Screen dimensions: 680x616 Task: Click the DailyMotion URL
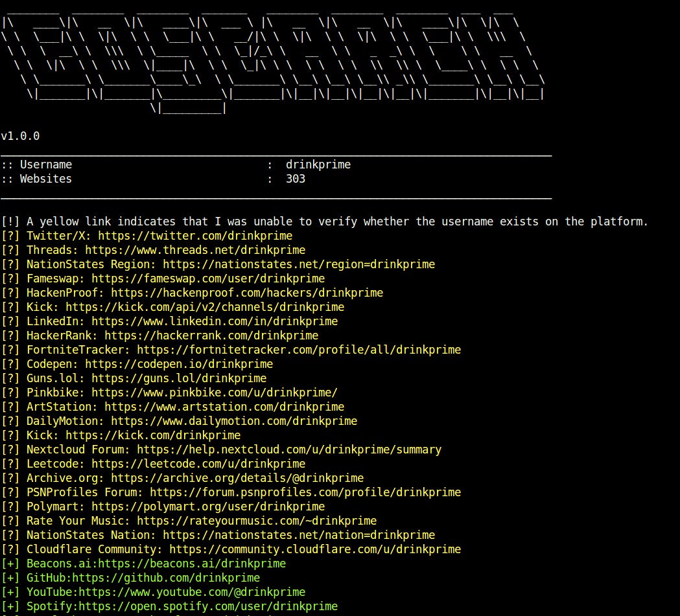point(234,422)
